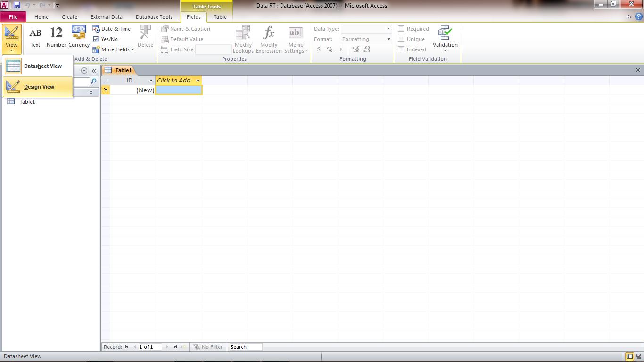Viewport: 644px width, 362px height.
Task: Go to the previous record
Action: pyautogui.click(x=135, y=347)
